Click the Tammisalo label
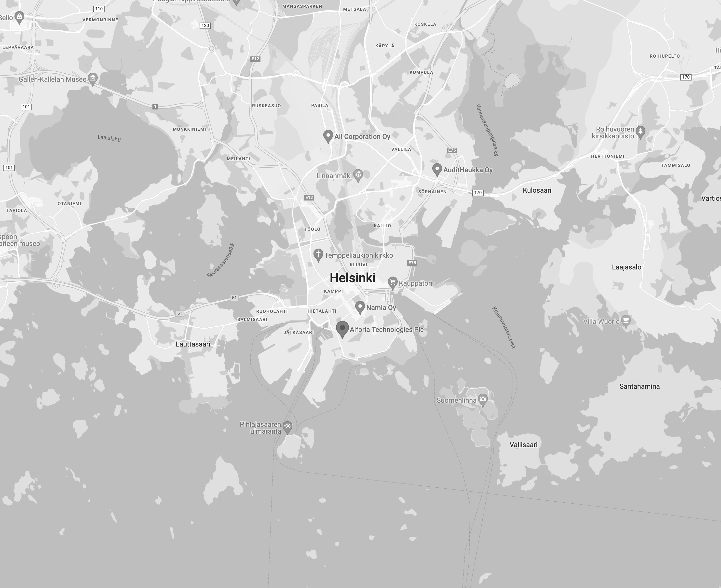This screenshot has height=588, width=721. pos(676,165)
